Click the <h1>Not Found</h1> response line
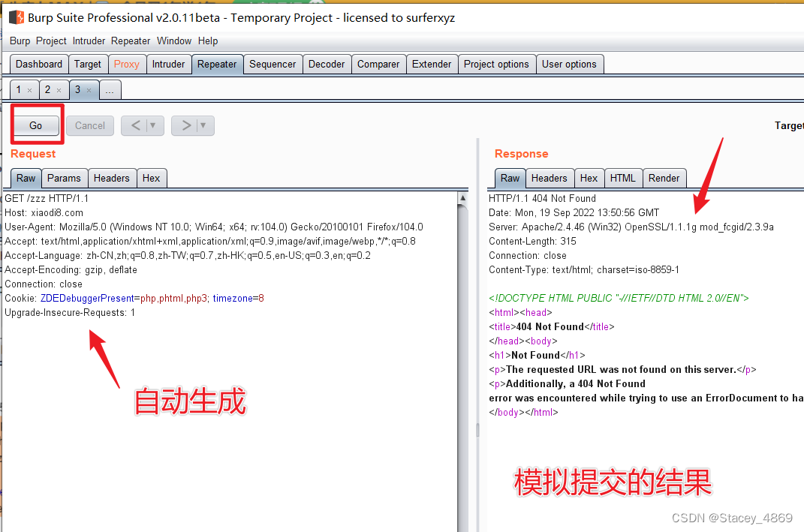The image size is (804, 532). (x=537, y=356)
